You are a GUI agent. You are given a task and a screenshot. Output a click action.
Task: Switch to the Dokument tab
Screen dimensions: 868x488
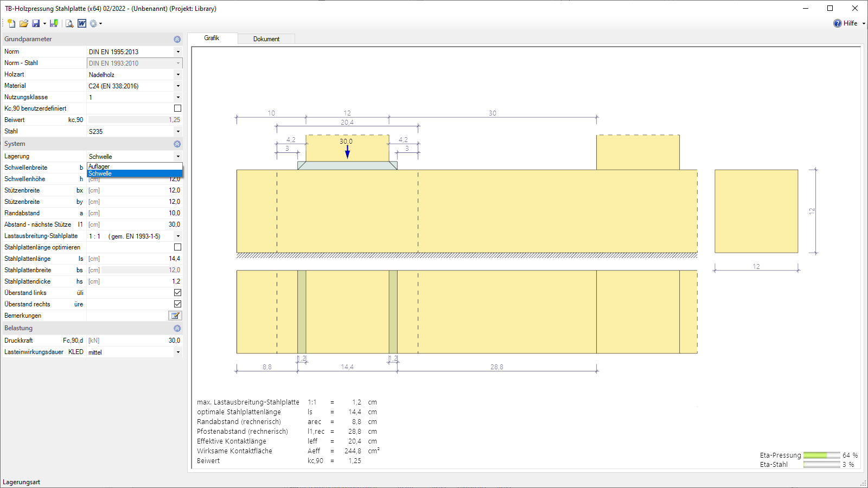point(266,39)
